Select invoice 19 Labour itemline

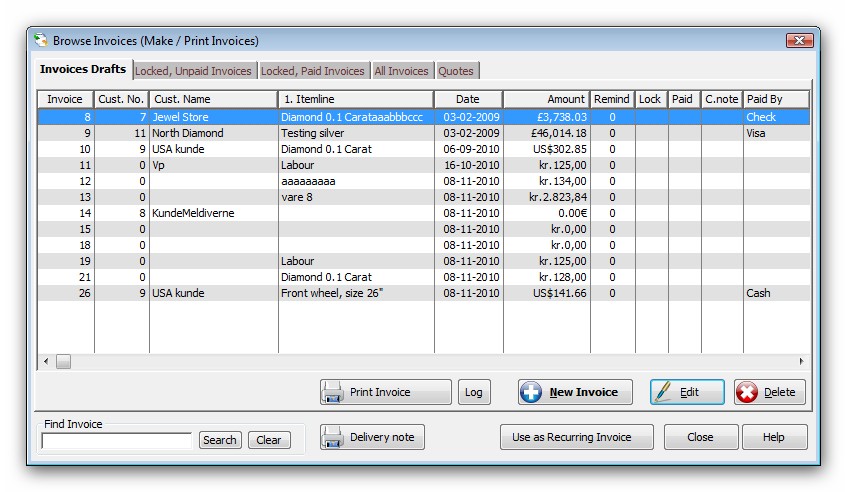[356, 261]
